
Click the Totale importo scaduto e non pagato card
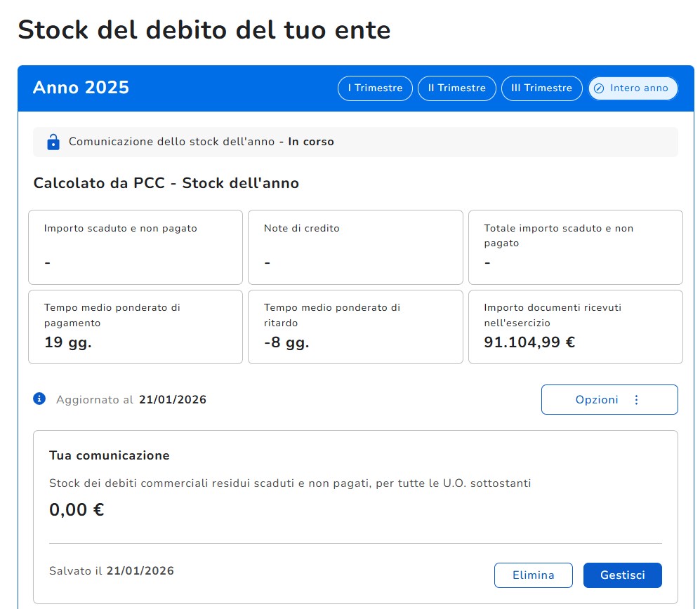coord(575,247)
